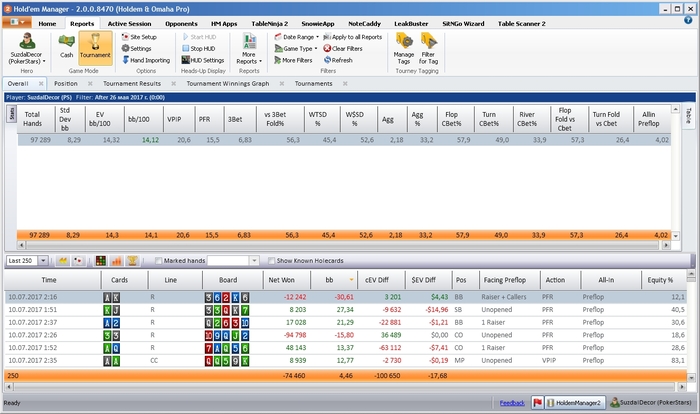Open the Last 250 hands dropdown

click(43, 261)
